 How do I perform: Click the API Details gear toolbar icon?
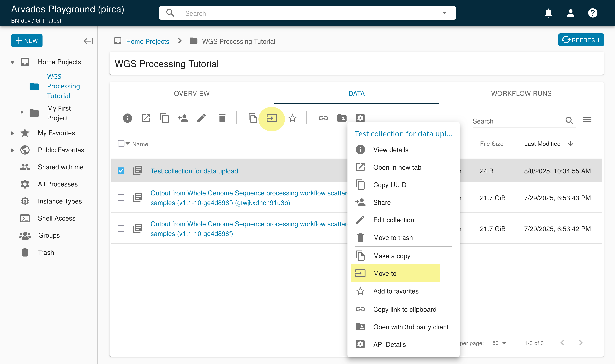tap(360, 118)
